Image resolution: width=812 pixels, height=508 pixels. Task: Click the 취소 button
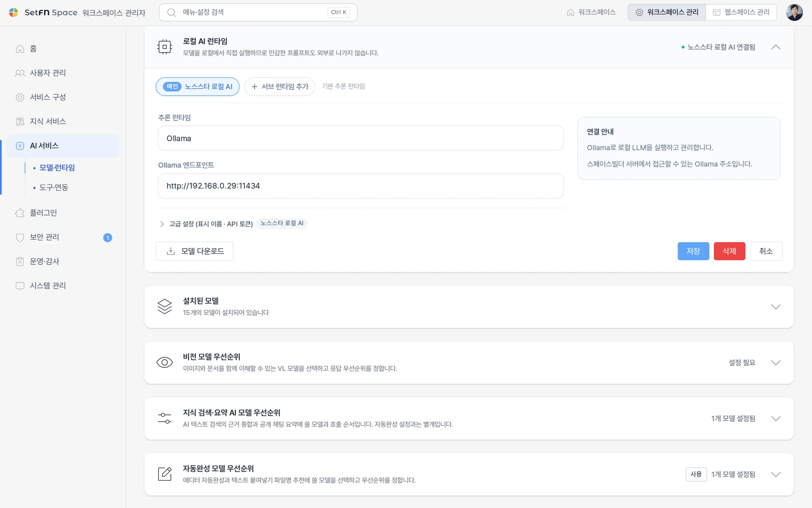tap(766, 251)
